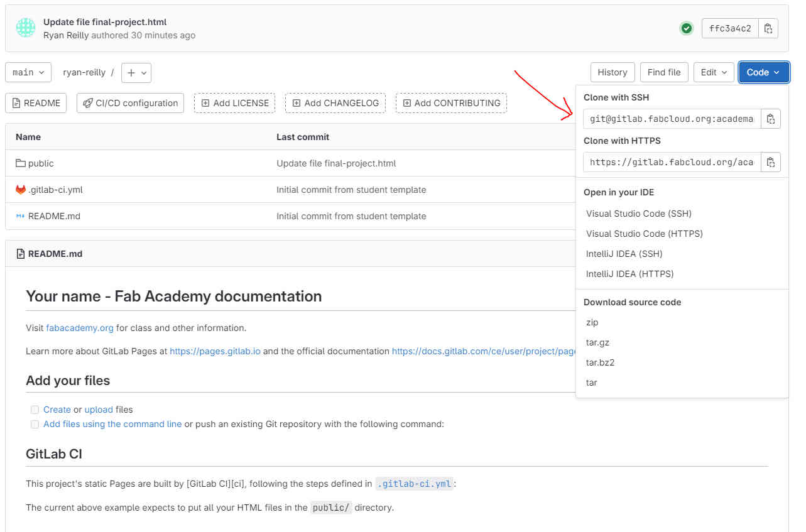The image size is (806, 532).
Task: Click the upload files link
Action: 99,410
